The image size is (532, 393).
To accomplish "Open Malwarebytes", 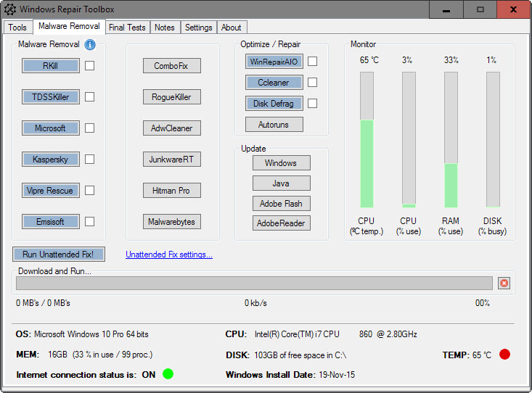I will [x=172, y=221].
